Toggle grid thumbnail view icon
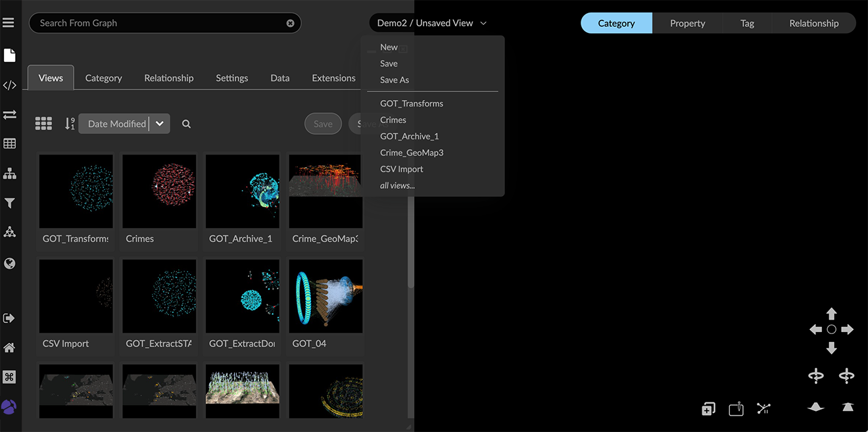Viewport: 868px width, 432px height. [43, 124]
